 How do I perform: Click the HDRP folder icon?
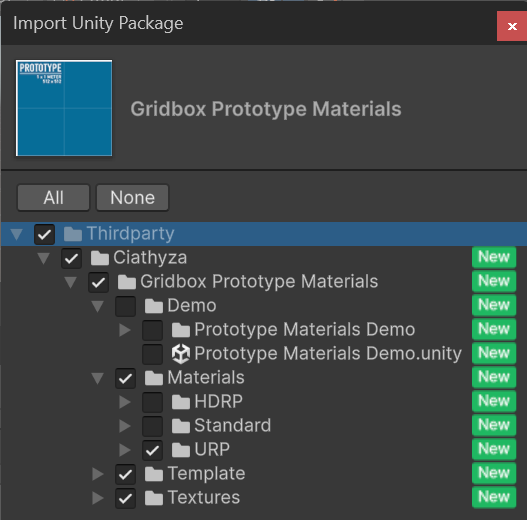click(181, 402)
